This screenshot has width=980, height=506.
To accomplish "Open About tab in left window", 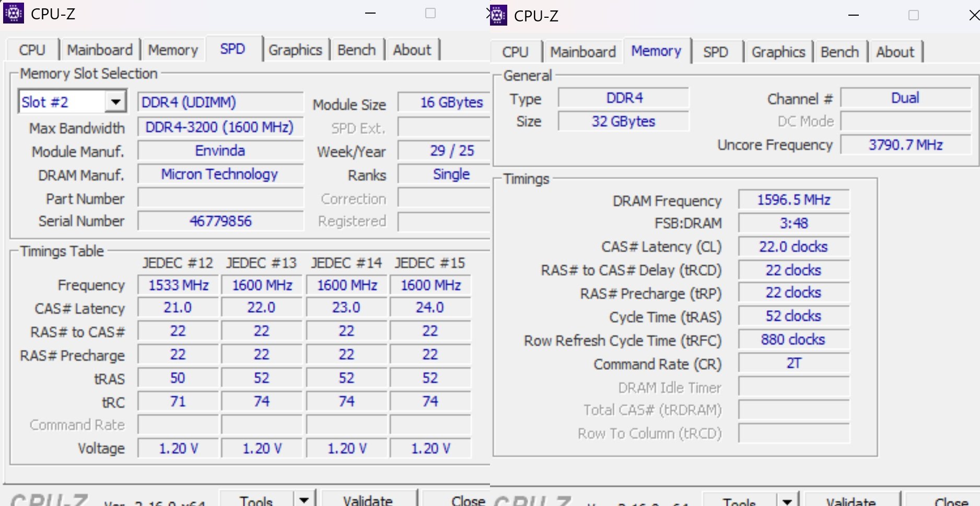I will (x=412, y=50).
